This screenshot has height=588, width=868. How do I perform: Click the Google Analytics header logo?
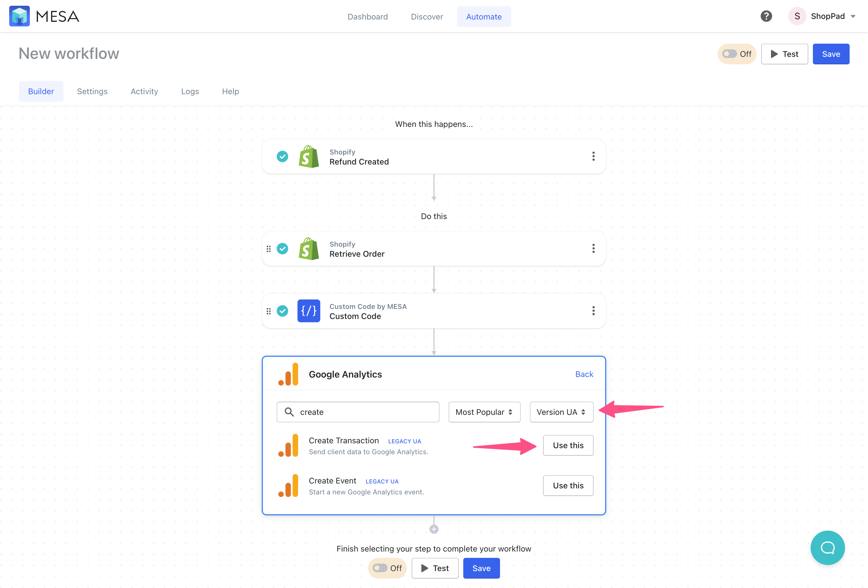click(288, 374)
